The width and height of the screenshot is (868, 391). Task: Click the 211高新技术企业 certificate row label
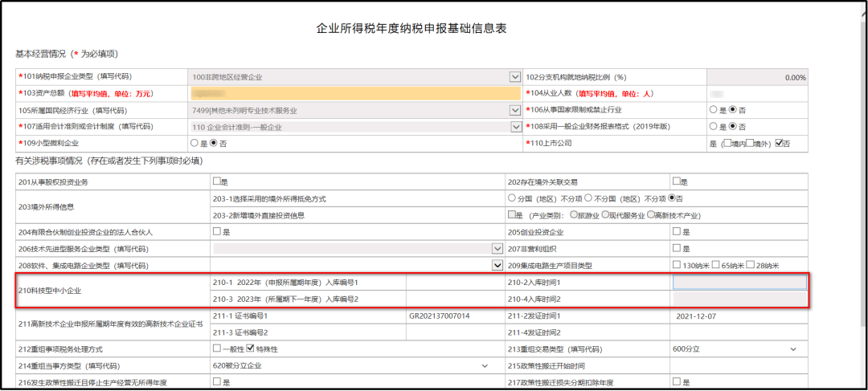point(113,324)
